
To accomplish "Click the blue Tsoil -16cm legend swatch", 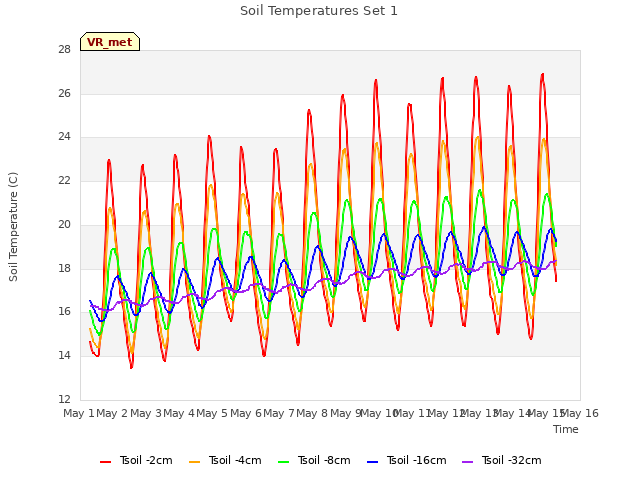I will point(373,462).
